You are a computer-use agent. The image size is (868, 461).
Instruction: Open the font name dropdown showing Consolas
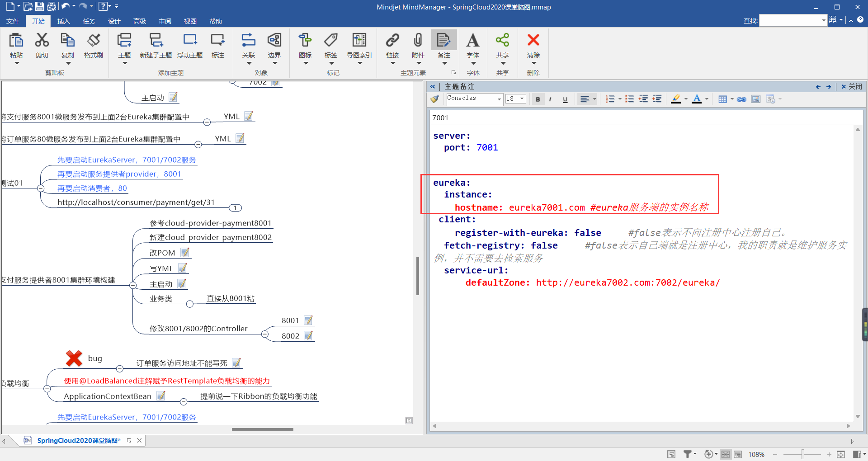[x=499, y=99]
